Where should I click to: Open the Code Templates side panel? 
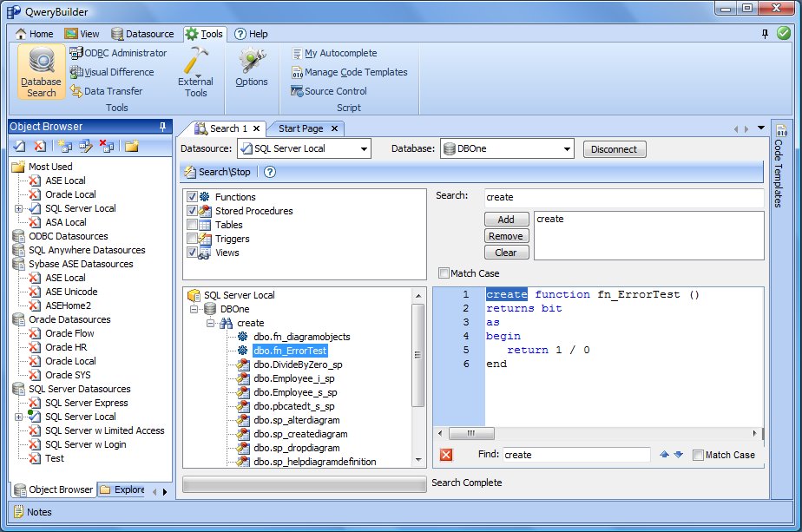point(779,167)
